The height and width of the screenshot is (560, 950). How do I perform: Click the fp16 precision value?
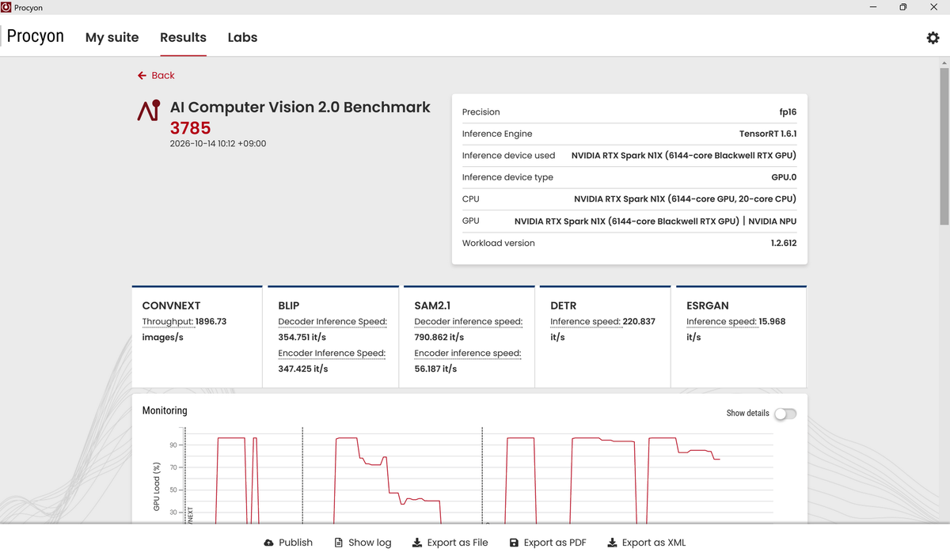point(788,112)
